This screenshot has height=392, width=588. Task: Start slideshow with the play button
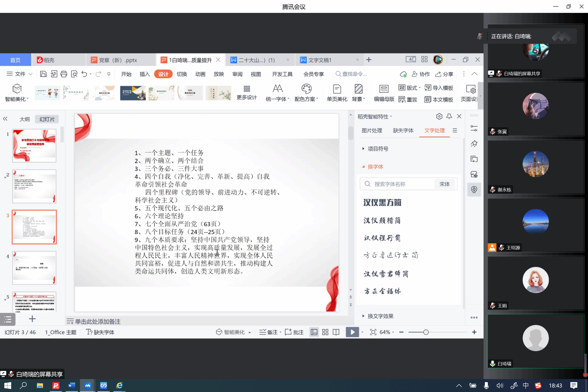(352, 332)
